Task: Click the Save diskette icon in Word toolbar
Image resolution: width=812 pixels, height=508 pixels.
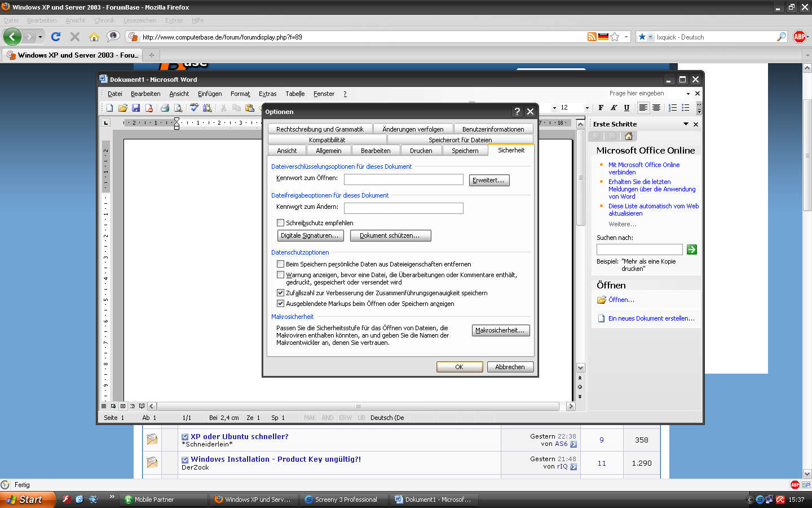Action: click(x=136, y=108)
